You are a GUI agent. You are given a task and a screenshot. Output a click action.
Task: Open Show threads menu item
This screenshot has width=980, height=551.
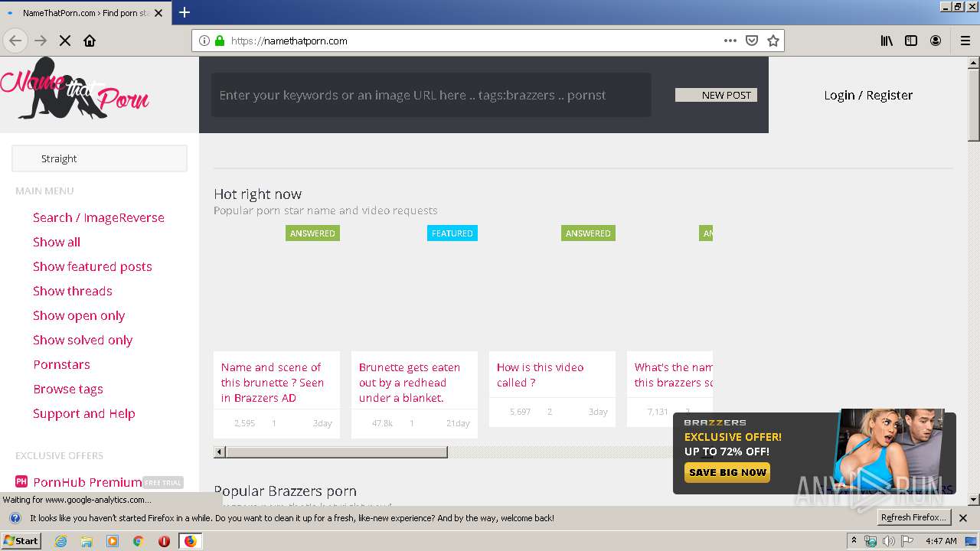pos(73,291)
